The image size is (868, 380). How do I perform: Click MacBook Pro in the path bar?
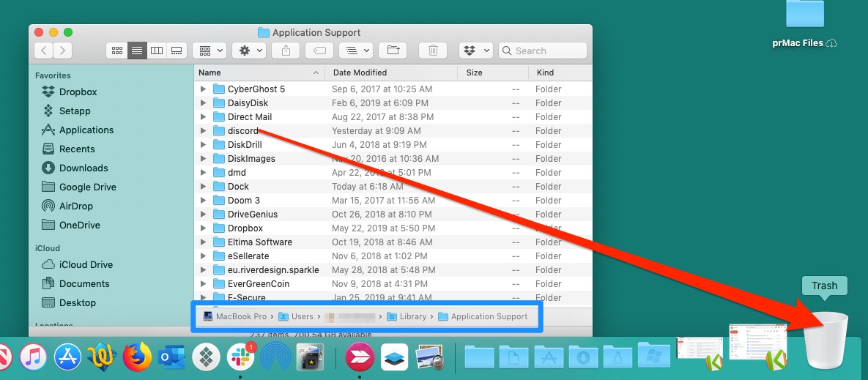234,316
